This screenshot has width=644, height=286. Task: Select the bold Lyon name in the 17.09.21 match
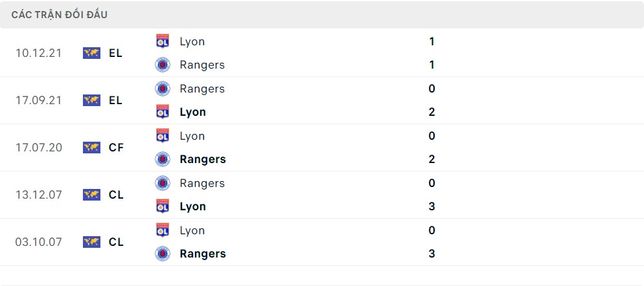point(193,112)
